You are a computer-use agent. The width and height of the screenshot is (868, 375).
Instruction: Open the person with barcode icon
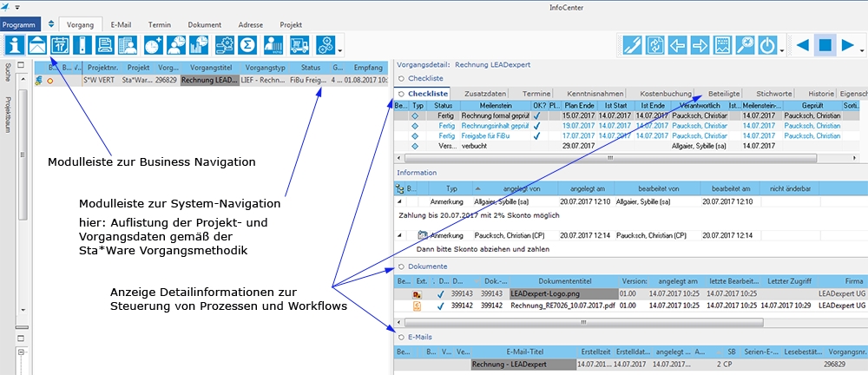click(x=273, y=45)
